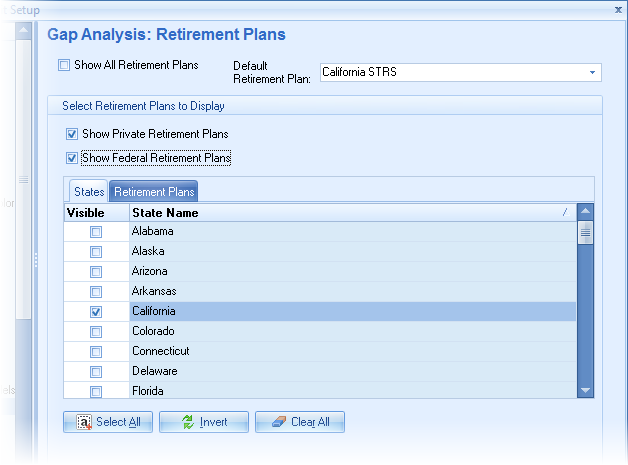Screen dimensions: 628x465
Task: Click the Clear All eraser icon
Action: [275, 422]
